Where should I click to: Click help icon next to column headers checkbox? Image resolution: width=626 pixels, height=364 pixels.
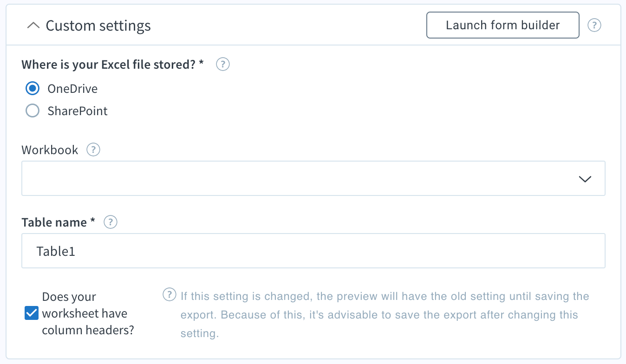170,295
